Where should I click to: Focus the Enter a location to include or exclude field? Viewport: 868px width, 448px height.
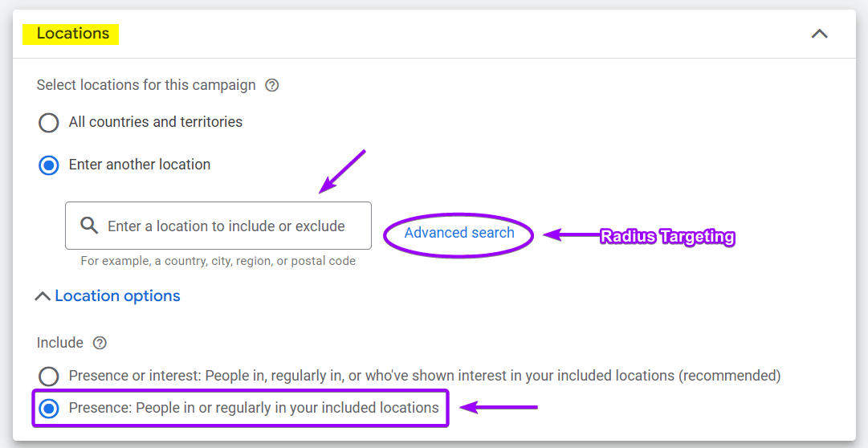pos(233,226)
